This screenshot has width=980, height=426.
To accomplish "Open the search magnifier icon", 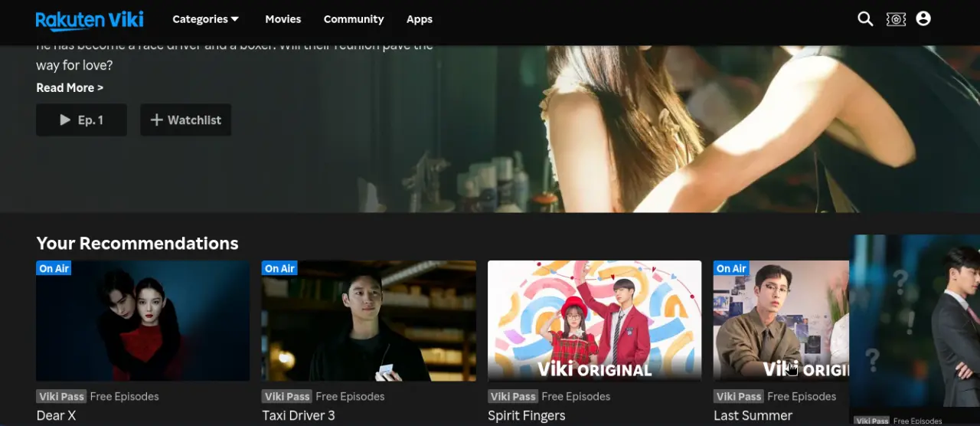I will [x=865, y=19].
